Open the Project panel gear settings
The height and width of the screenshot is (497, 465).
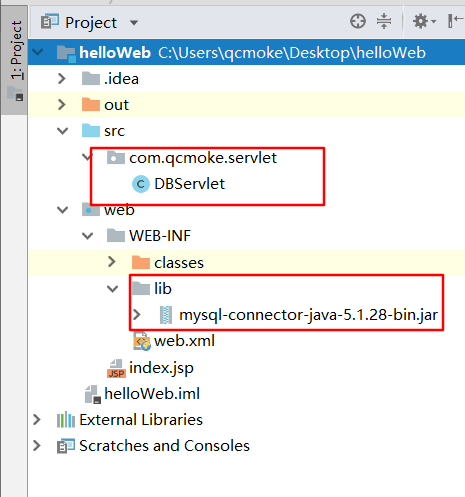pos(424,22)
